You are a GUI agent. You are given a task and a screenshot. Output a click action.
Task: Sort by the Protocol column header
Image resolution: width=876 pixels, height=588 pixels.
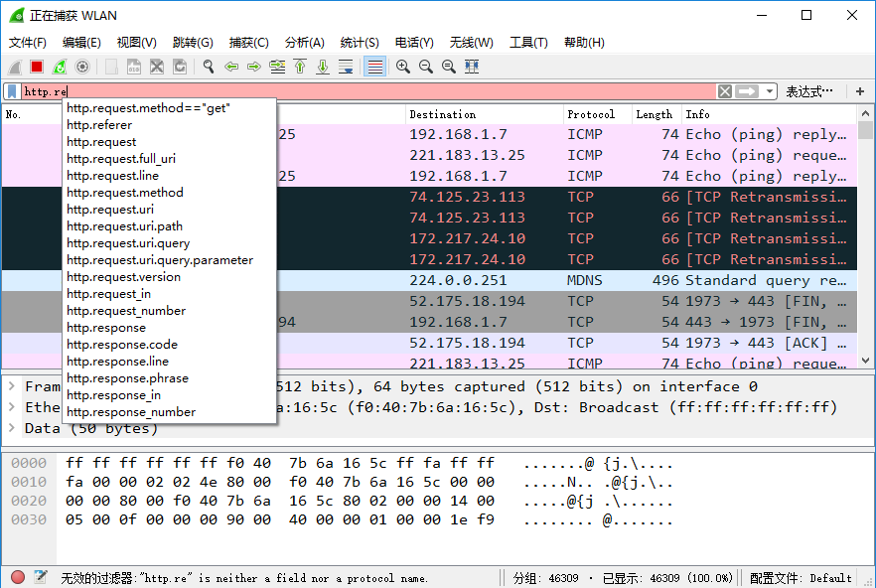click(x=597, y=114)
